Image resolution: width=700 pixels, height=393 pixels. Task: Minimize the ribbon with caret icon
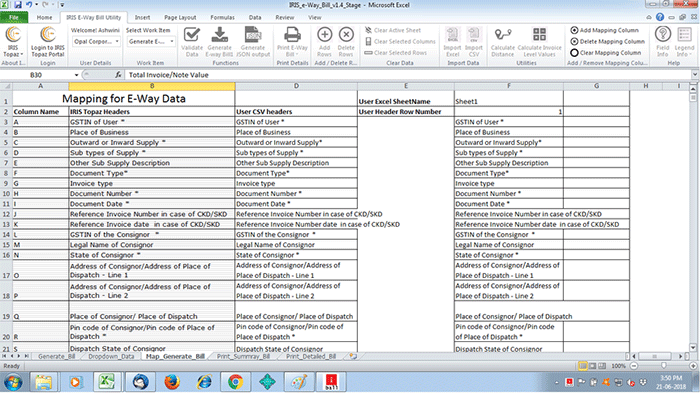[649, 17]
